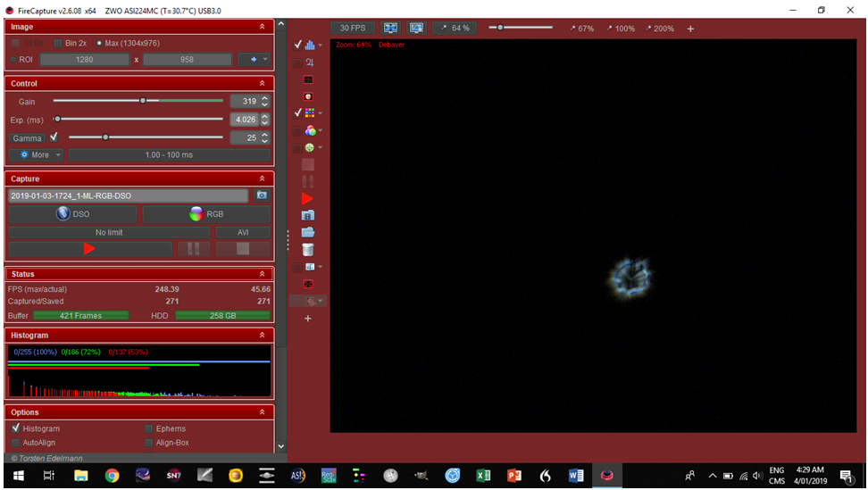Open dropdown arrow next to histogram icon
Screen dimensions: 868x490
pos(320,46)
